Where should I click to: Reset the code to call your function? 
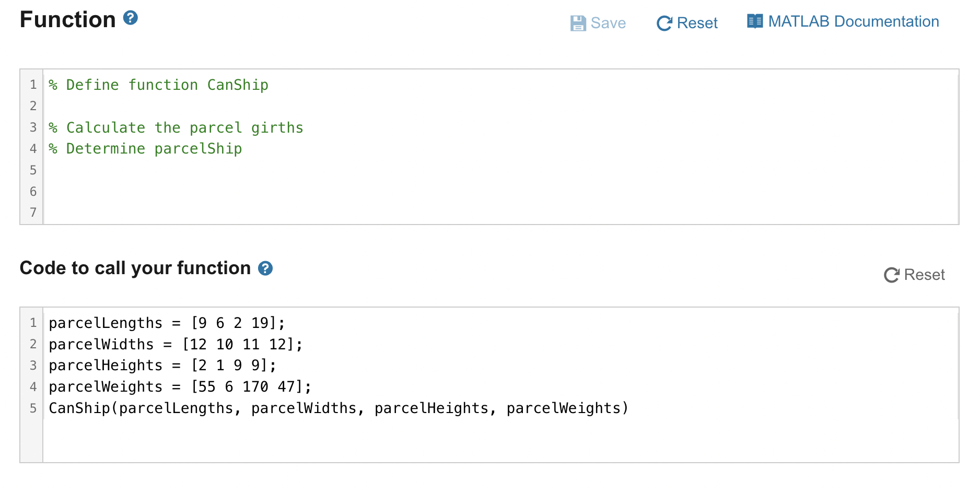click(914, 275)
